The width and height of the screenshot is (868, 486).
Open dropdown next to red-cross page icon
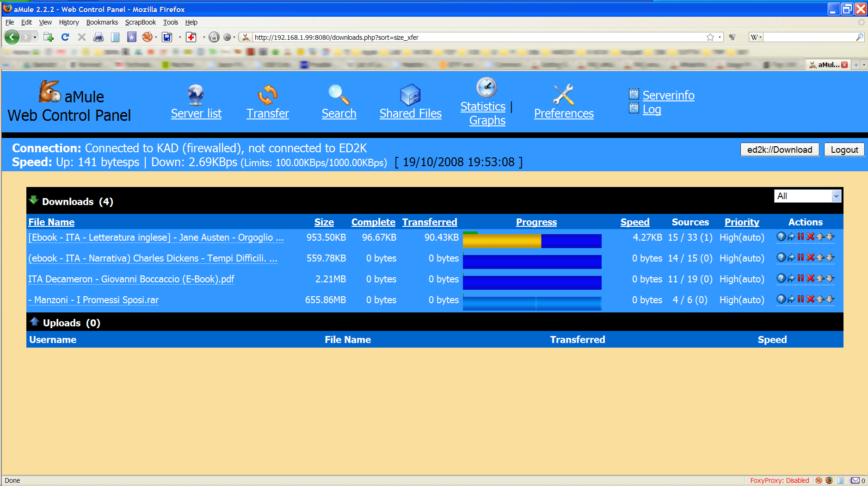[x=203, y=37]
